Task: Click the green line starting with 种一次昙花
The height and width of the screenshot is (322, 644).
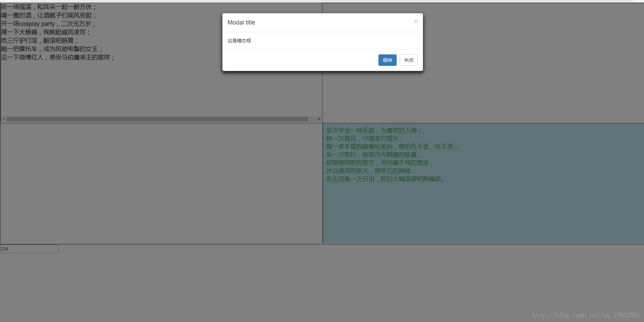Action: point(364,139)
